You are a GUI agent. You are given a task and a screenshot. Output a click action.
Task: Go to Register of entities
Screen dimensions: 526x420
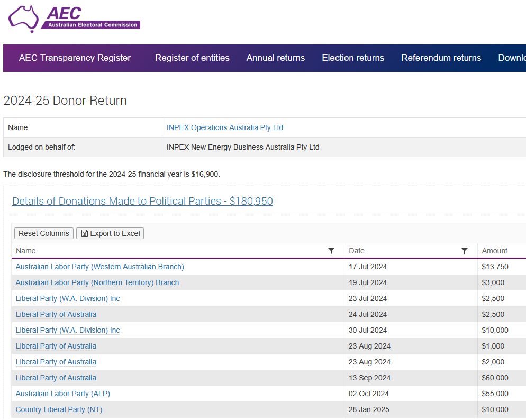click(x=192, y=58)
